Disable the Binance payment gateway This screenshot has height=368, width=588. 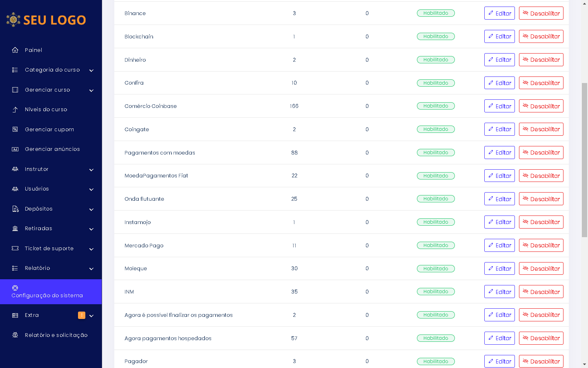541,13
